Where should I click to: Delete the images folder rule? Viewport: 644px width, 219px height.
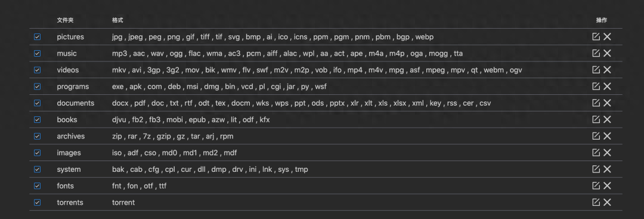coord(608,153)
